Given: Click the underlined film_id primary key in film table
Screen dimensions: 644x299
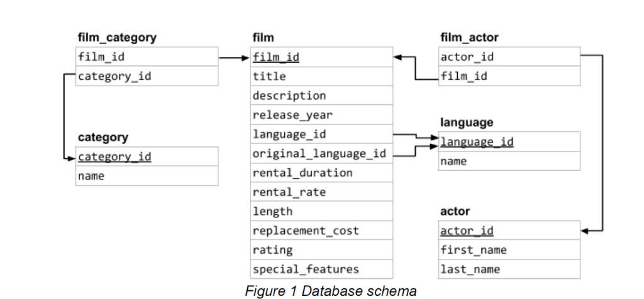Looking at the screenshot, I should pos(275,57).
